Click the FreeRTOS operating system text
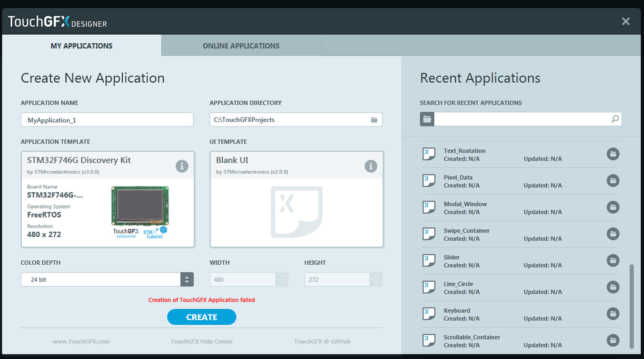Image resolution: width=644 pixels, height=359 pixels. click(44, 215)
